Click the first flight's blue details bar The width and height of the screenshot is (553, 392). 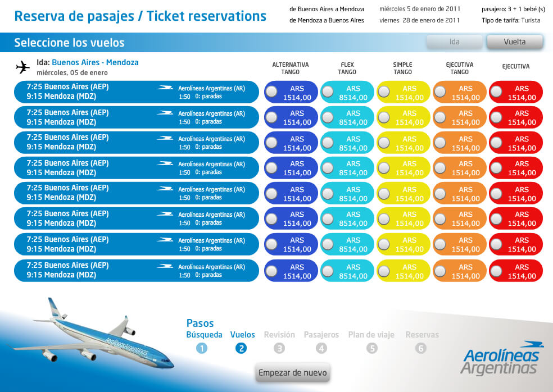136,92
